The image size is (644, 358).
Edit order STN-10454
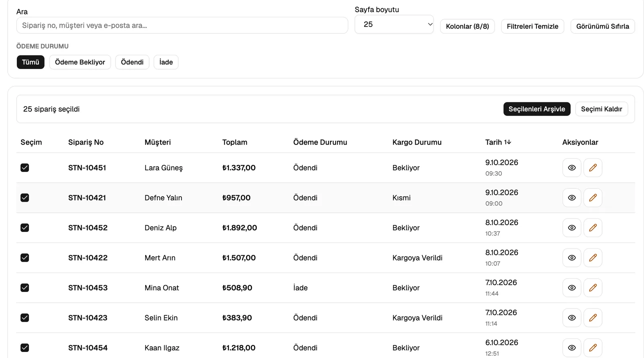593,348
